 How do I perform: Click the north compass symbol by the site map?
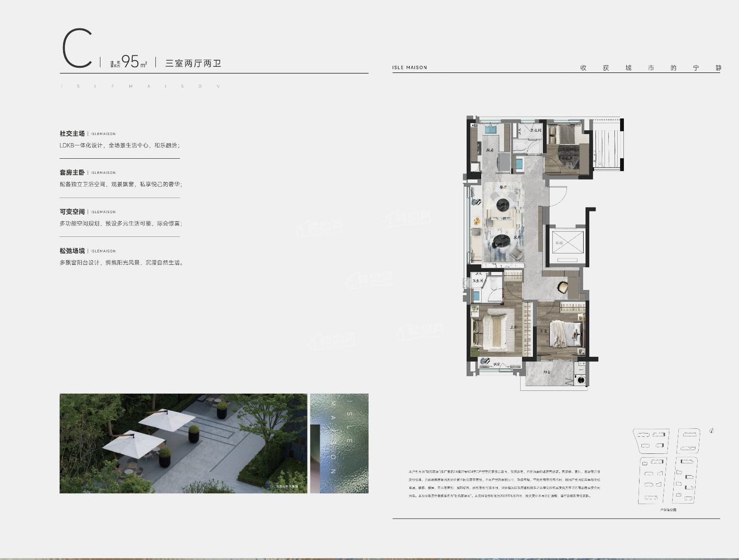[x=711, y=431]
